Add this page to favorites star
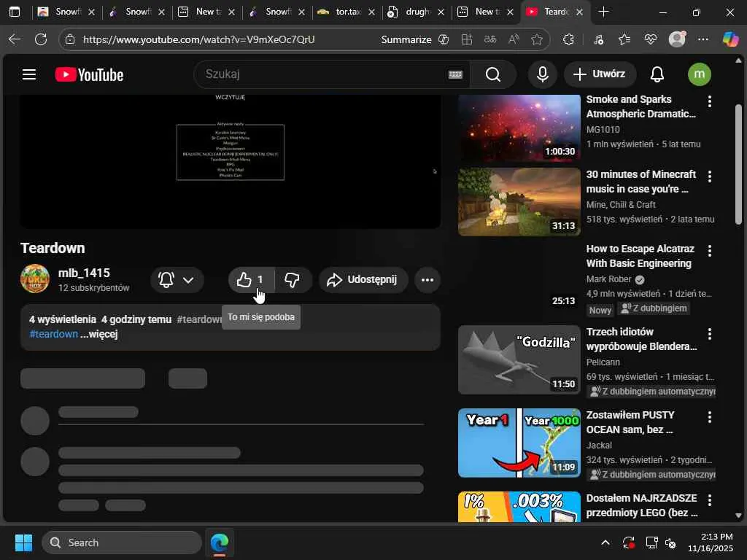The height and width of the screenshot is (560, 747). tap(537, 39)
